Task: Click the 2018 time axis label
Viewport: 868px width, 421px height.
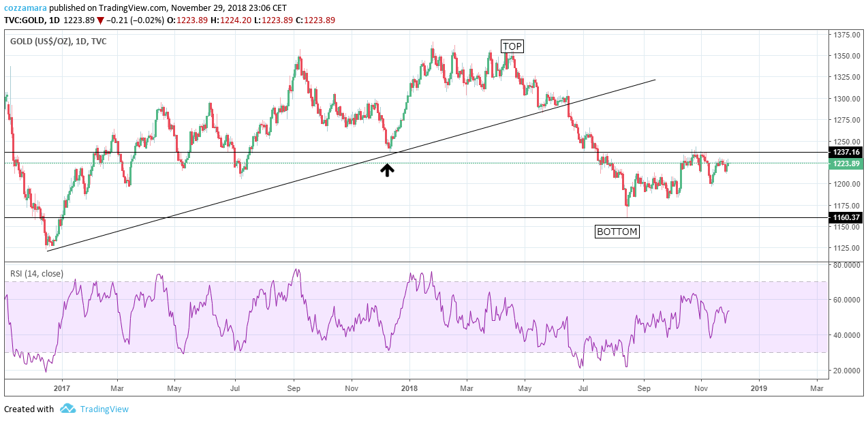Action: [x=409, y=388]
